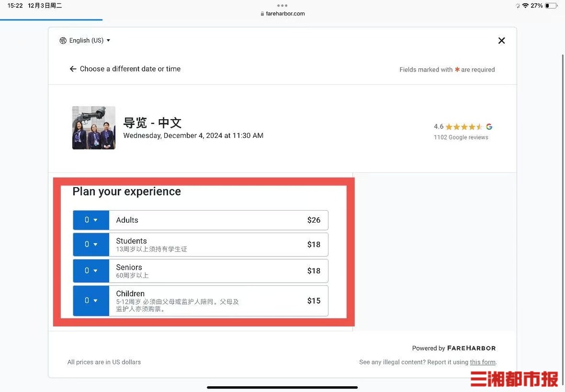
Task: Click the star rating icons
Action: pos(464,126)
